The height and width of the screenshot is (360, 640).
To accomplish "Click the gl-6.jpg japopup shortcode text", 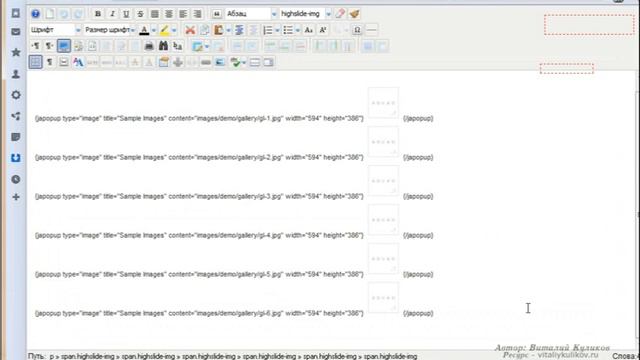I will pyautogui.click(x=199, y=313).
